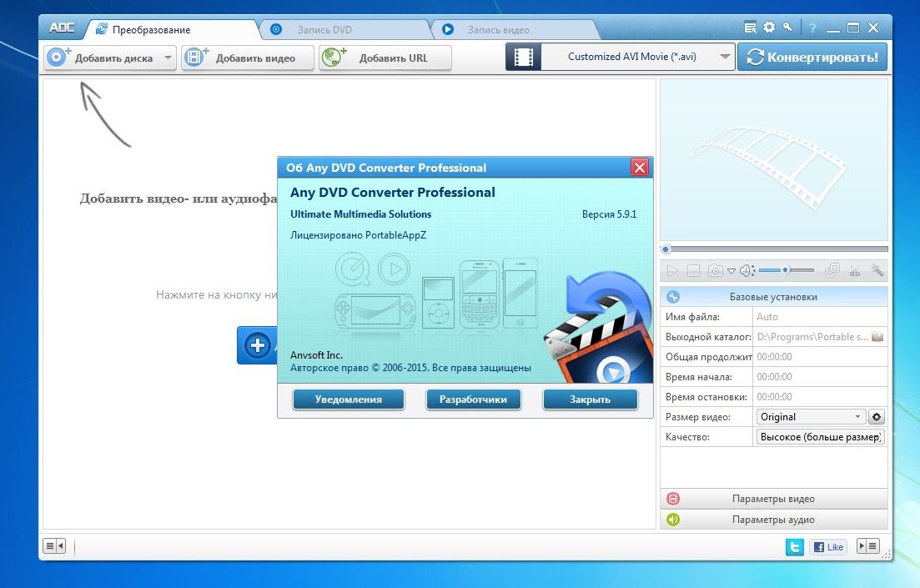Image resolution: width=920 pixels, height=588 pixels.
Task: Toggle right panel with bottom-right list button
Action: point(868,546)
